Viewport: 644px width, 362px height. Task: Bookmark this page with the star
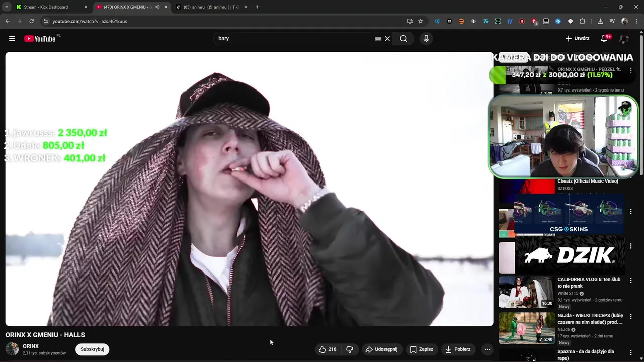pyautogui.click(x=421, y=21)
